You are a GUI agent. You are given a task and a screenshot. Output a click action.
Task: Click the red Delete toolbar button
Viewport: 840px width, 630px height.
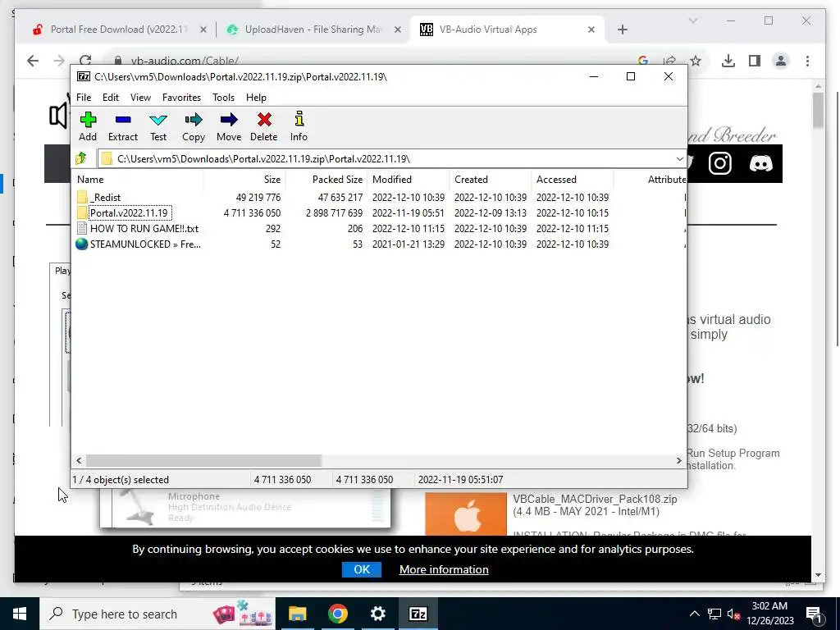[x=263, y=126]
